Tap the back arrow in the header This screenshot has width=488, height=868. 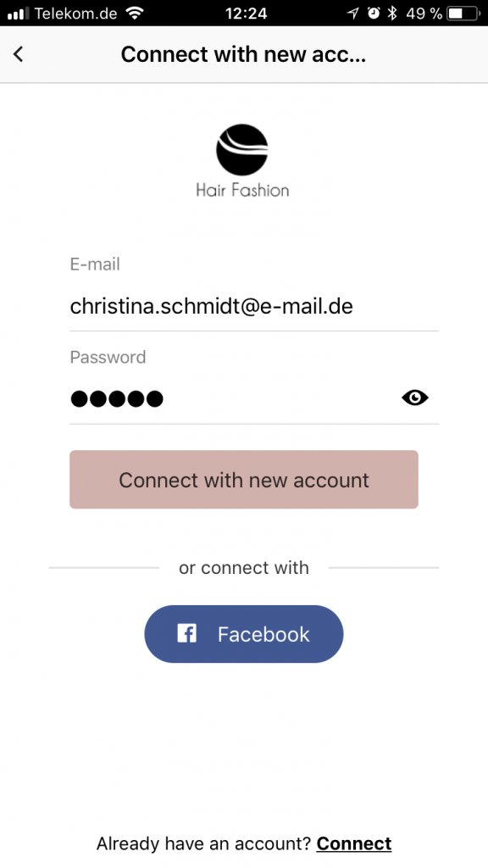19,54
